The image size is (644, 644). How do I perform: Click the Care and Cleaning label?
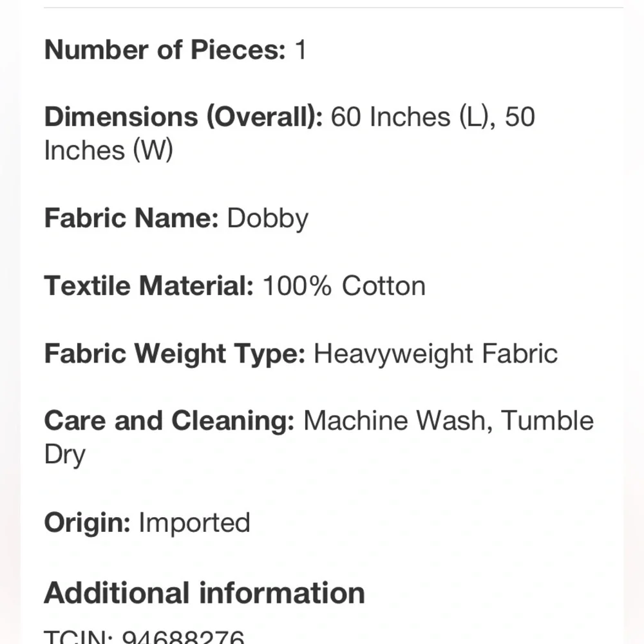click(x=169, y=421)
